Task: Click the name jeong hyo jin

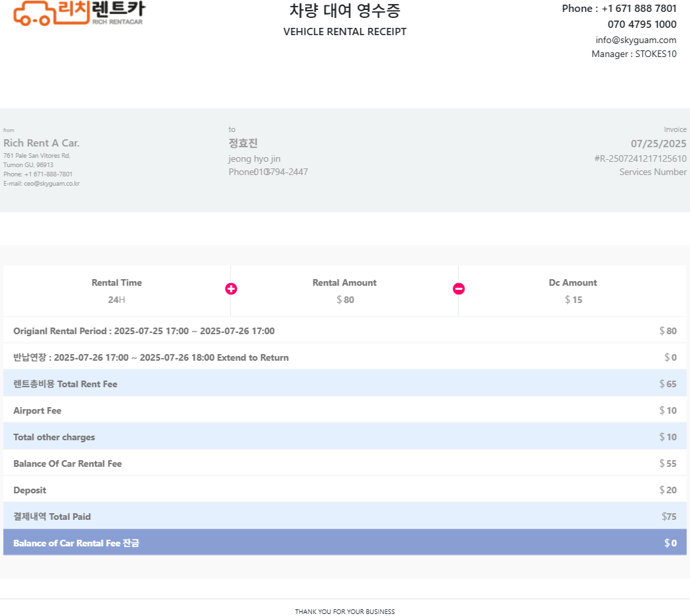Action: (x=254, y=158)
